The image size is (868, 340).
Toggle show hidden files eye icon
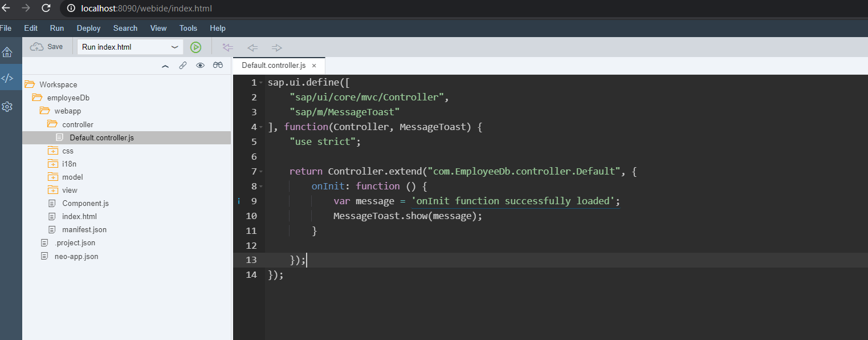pyautogui.click(x=200, y=66)
